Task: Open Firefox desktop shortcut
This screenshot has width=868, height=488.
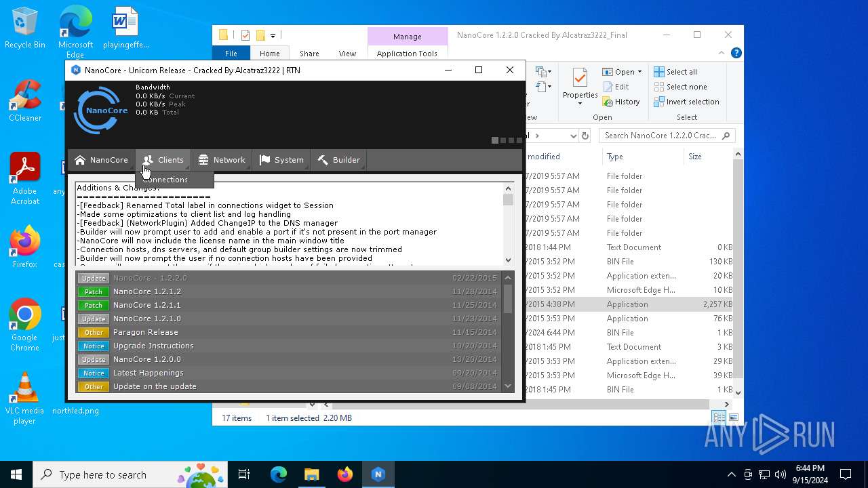Action: click(x=25, y=247)
